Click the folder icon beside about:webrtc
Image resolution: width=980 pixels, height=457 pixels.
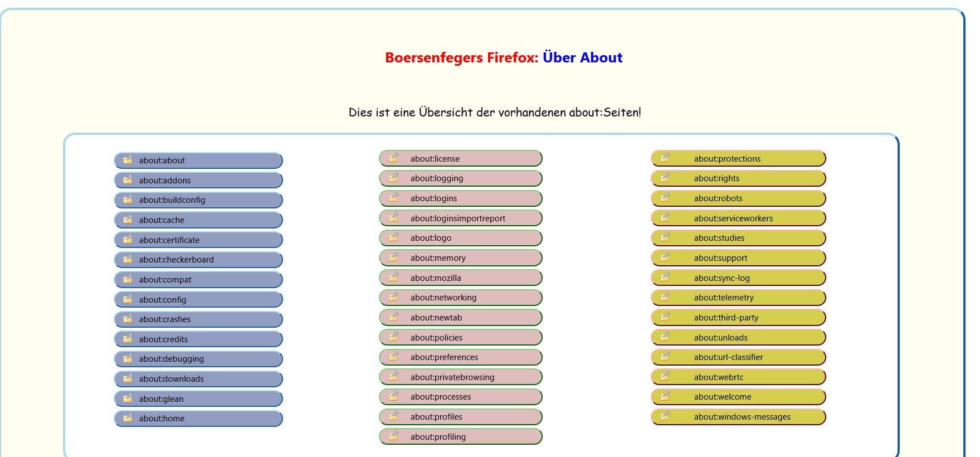pos(665,377)
